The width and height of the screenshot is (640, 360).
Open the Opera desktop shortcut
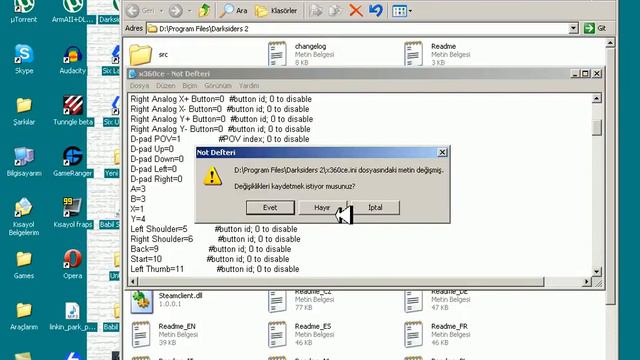[x=73, y=264]
